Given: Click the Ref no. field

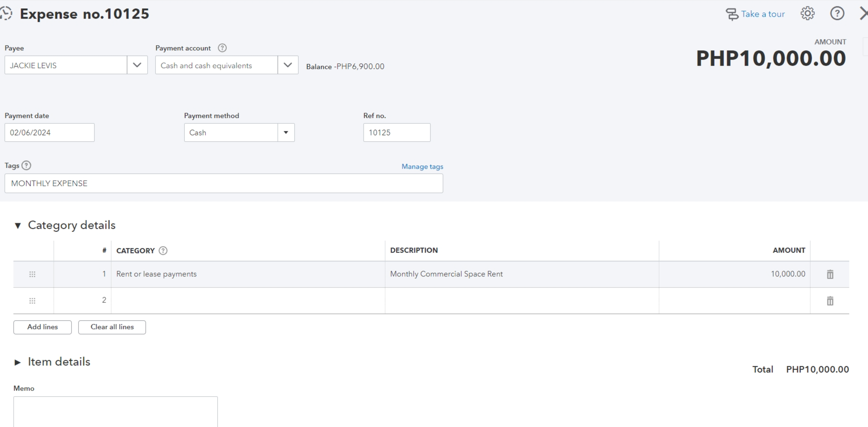Looking at the screenshot, I should (397, 133).
